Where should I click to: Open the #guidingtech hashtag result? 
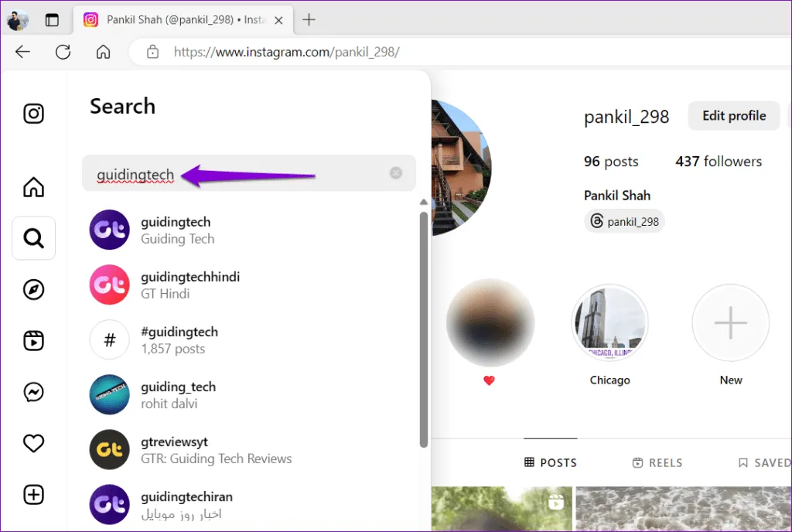(x=179, y=339)
